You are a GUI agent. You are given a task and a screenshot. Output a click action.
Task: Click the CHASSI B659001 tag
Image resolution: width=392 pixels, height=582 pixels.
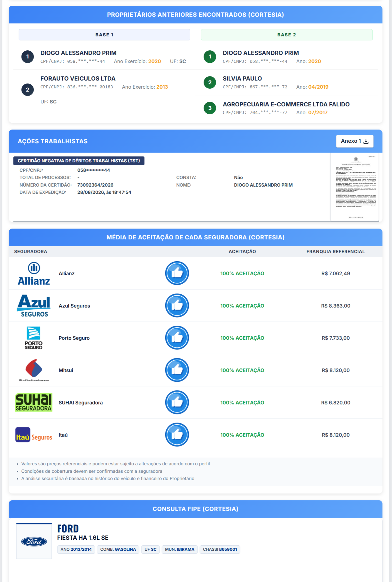pos(220,549)
